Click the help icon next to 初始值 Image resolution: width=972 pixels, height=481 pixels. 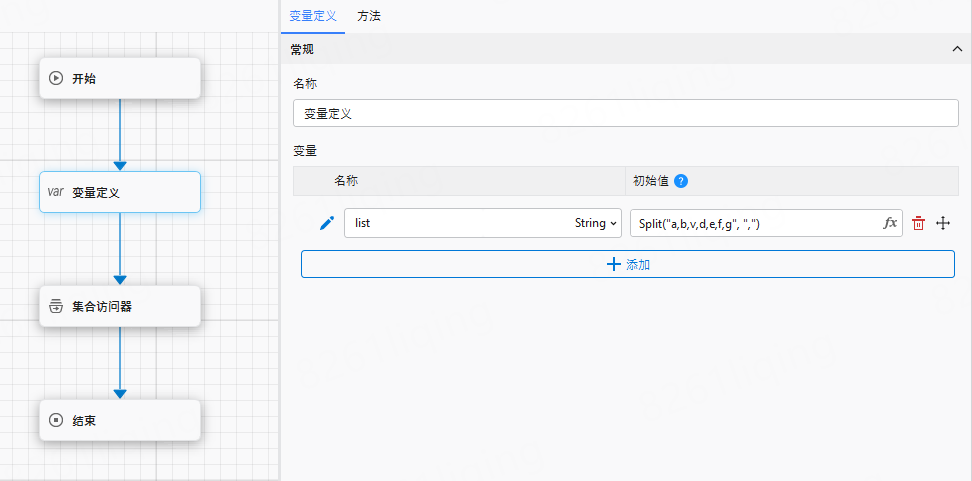[681, 181]
